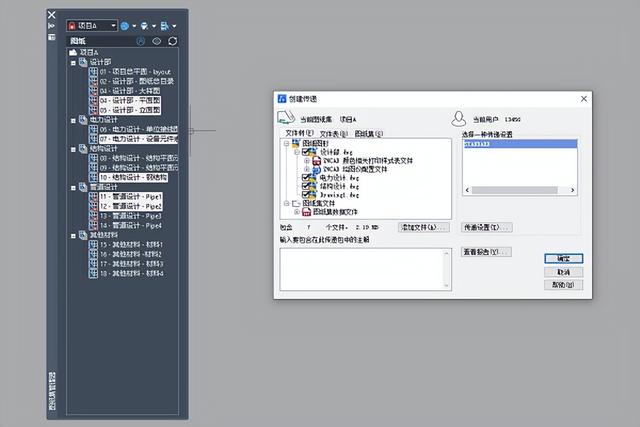Click the eye preview icon in 图纸 header
640x427 pixels.
click(157, 41)
